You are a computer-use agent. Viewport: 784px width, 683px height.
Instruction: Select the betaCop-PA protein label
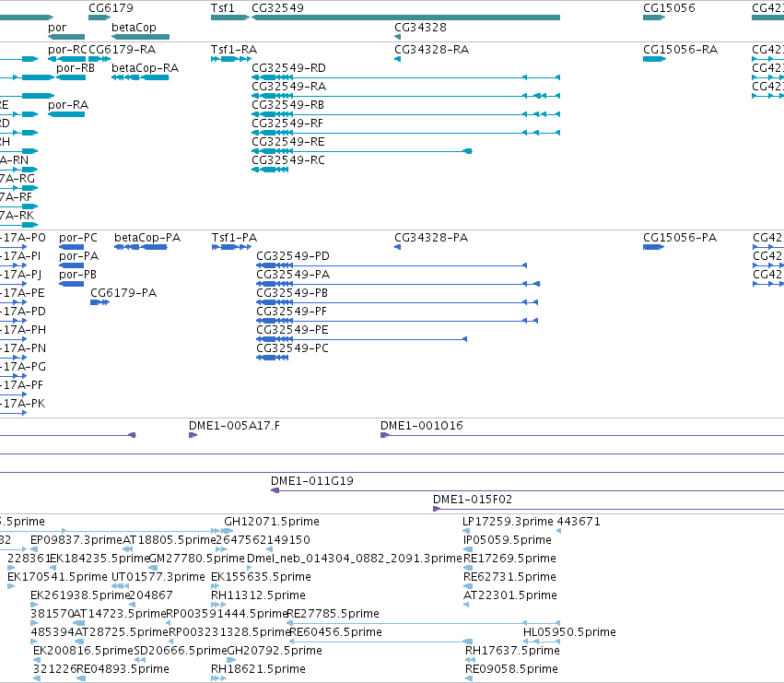coord(147,238)
